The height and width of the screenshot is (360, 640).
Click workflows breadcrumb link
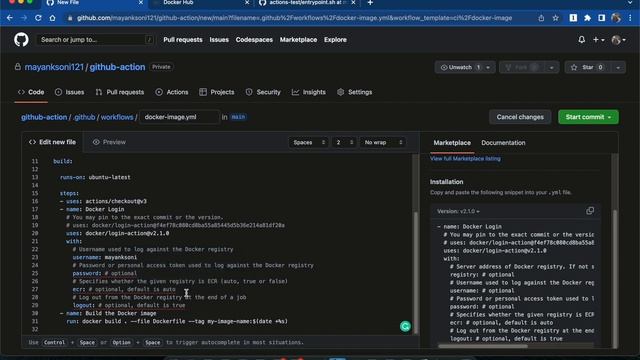117,117
